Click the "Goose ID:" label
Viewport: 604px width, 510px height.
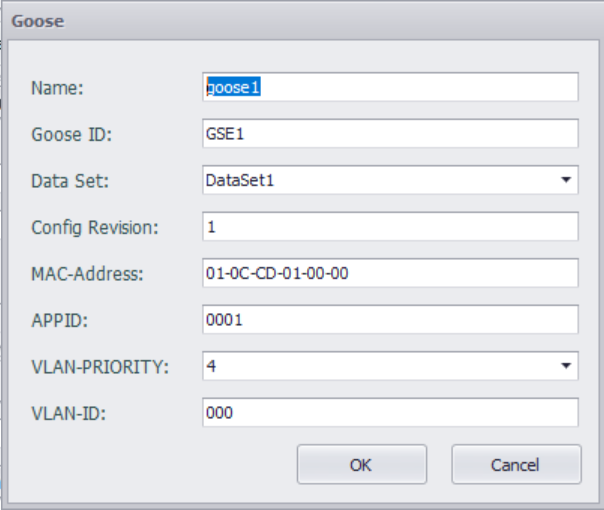(x=72, y=135)
